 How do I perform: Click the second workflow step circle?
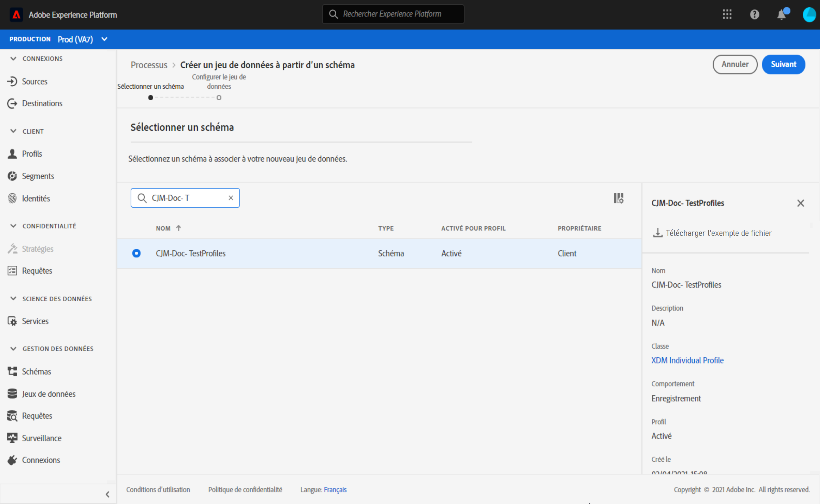(x=219, y=97)
